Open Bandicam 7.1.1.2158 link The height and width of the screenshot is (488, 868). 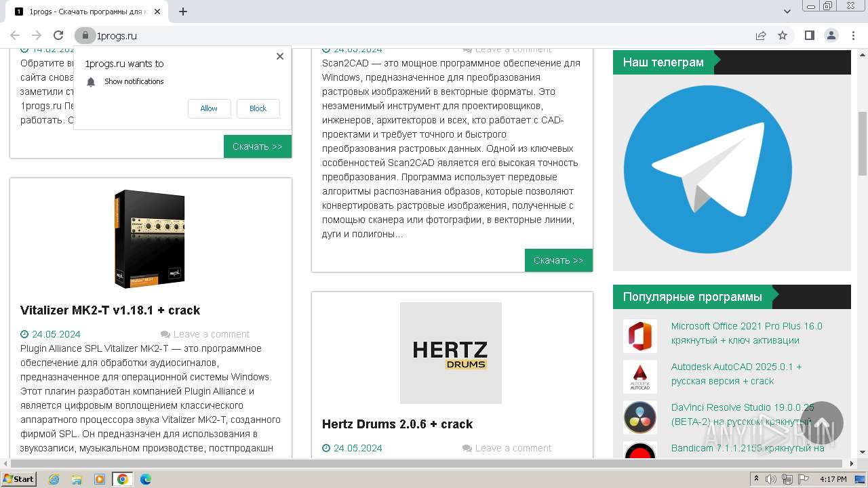748,448
